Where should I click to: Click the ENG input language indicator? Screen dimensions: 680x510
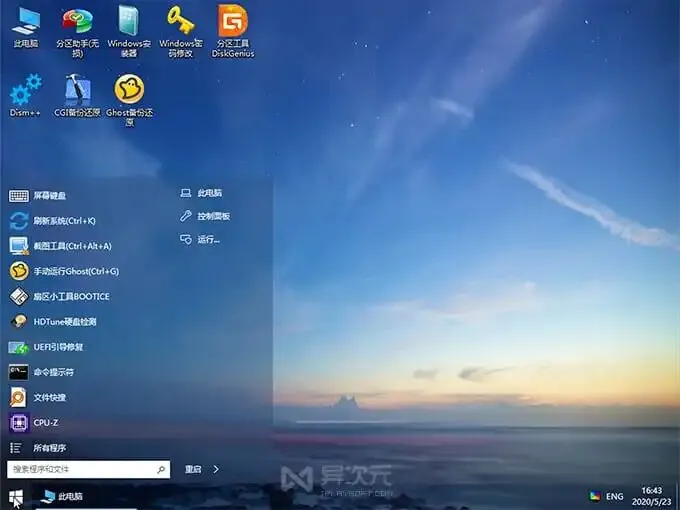coord(615,496)
